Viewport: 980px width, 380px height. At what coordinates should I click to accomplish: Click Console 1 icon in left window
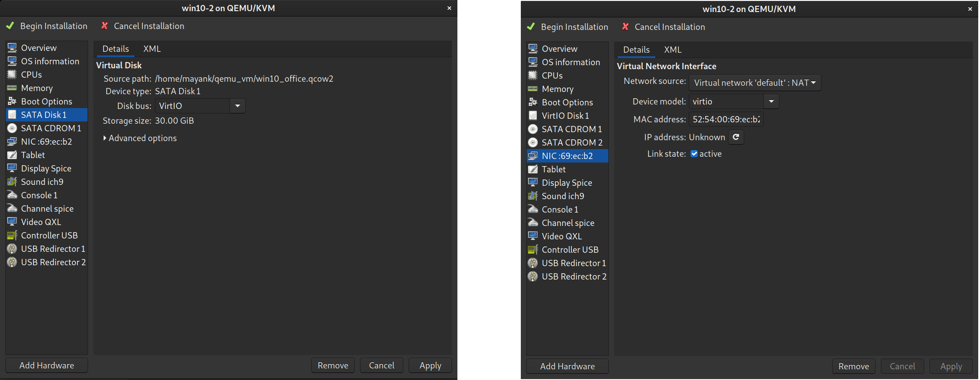[x=12, y=195]
